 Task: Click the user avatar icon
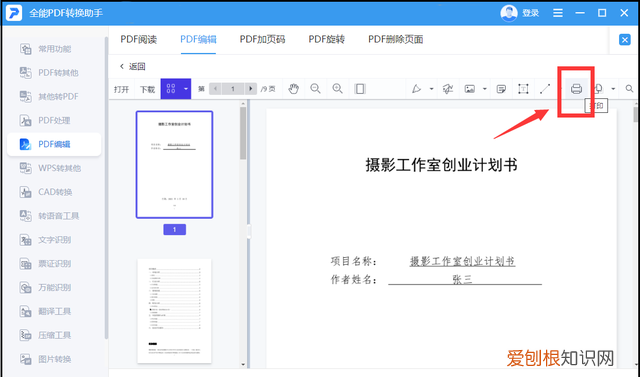(x=509, y=13)
